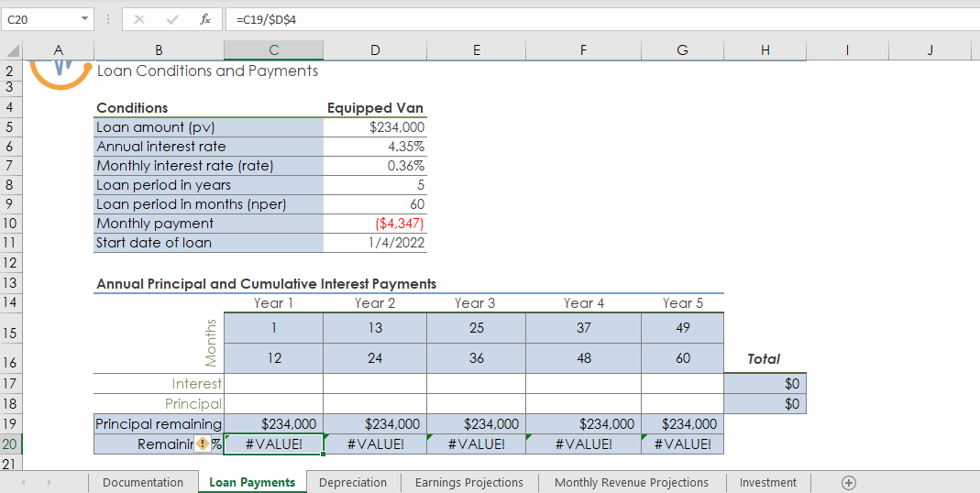Click the Total heading cell
This screenshot has height=493, width=980.
tap(765, 358)
